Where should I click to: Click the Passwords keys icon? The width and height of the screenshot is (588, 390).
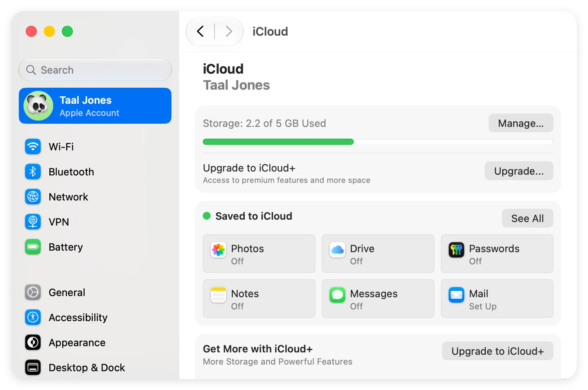456,250
